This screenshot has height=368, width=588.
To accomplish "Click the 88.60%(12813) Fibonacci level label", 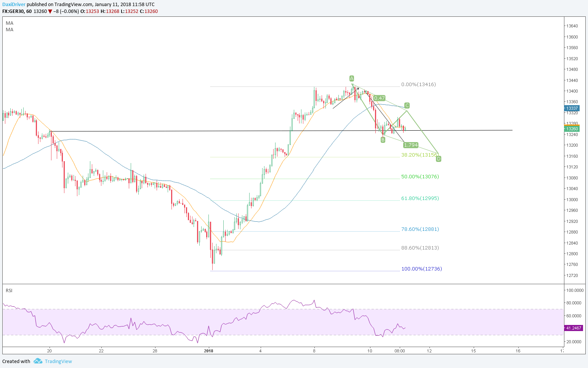I will 420,248.
